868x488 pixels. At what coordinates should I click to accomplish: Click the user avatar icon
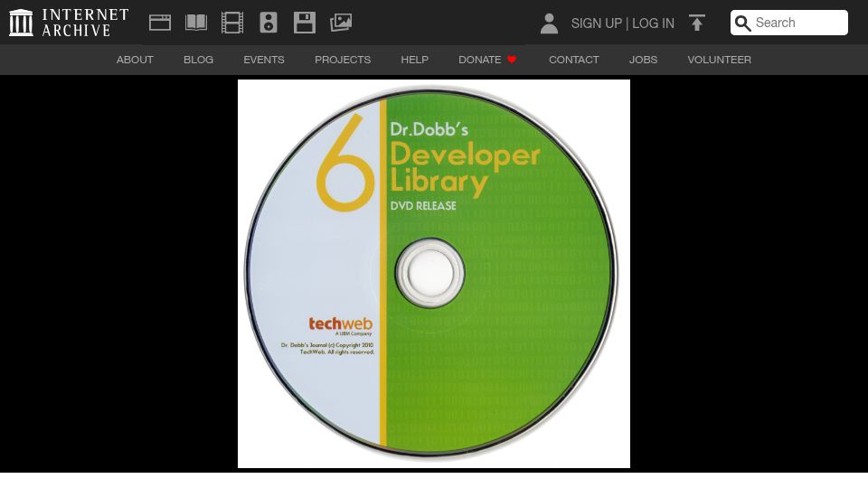click(x=549, y=23)
